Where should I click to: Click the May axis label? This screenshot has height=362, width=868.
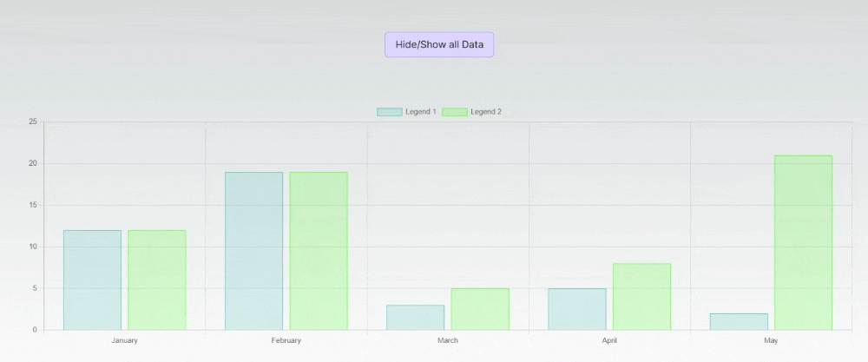point(771,340)
